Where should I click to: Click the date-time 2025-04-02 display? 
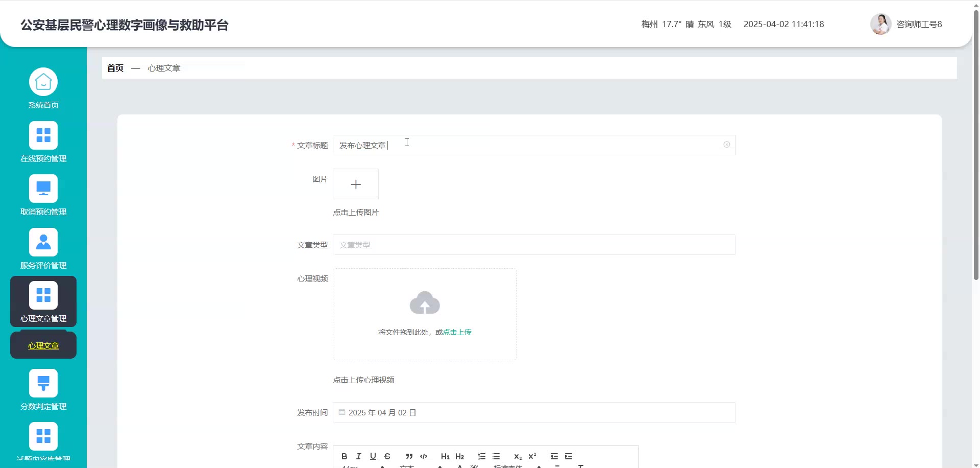(x=783, y=24)
